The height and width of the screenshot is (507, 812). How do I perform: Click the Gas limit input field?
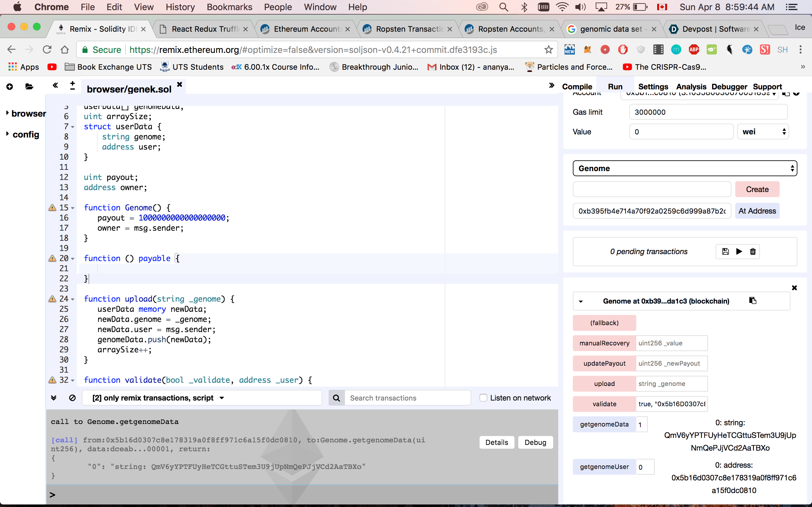pos(708,112)
